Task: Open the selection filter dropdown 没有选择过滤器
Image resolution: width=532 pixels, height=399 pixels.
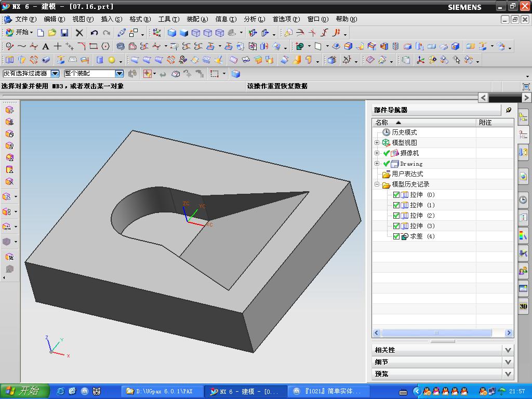Action: 55,73
